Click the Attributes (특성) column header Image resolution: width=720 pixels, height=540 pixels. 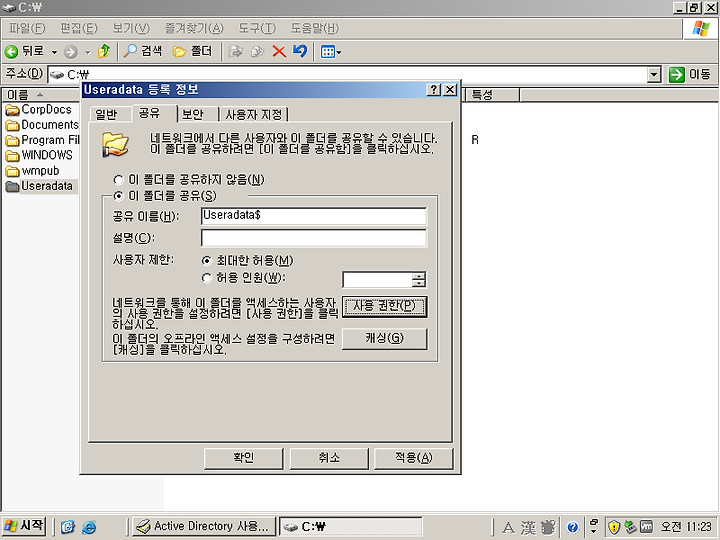[x=493, y=95]
